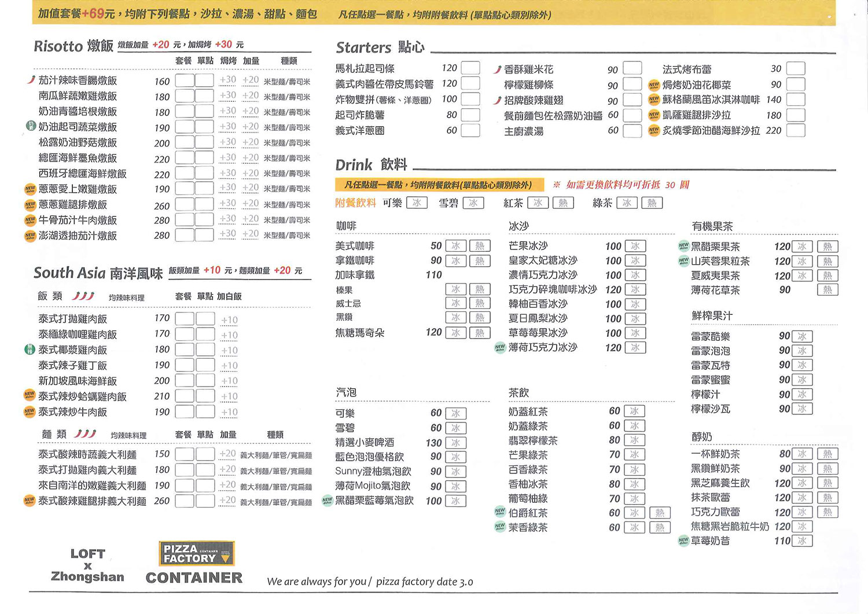Image resolution: width=868 pixels, height=614 pixels.
Task: Choose 冰 for the 可樂 附餐飲料
Action: pos(417,203)
